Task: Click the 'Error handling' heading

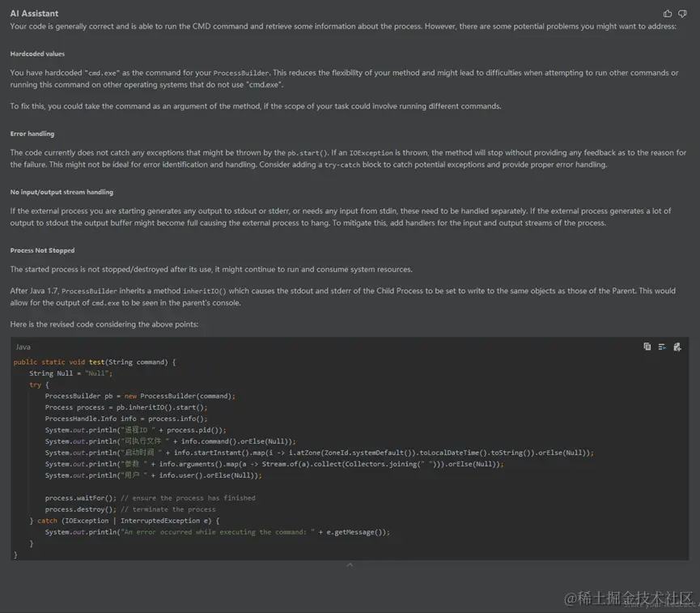Action: click(x=32, y=134)
